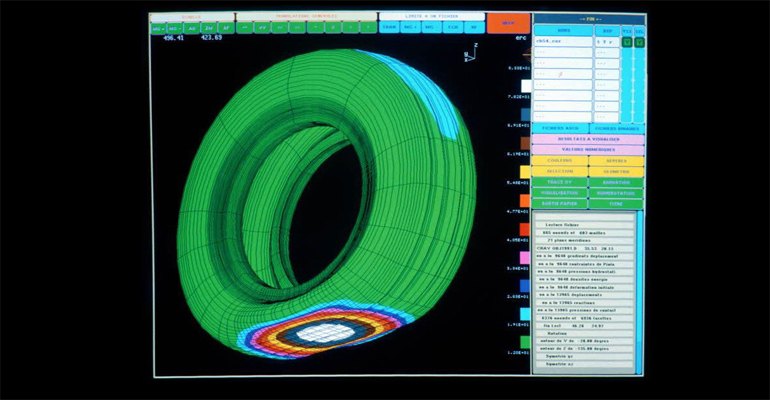
Task: Click the VISUALISATION button
Action: point(560,193)
